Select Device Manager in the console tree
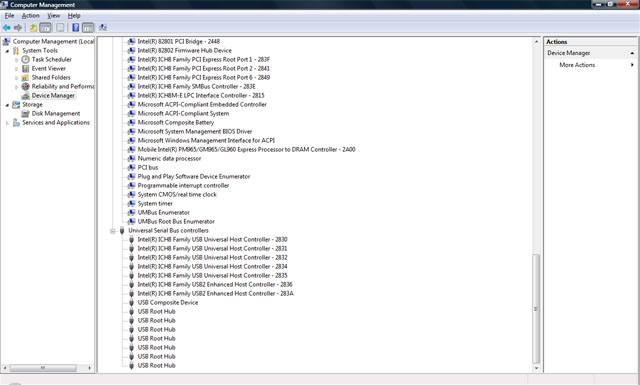 53,96
